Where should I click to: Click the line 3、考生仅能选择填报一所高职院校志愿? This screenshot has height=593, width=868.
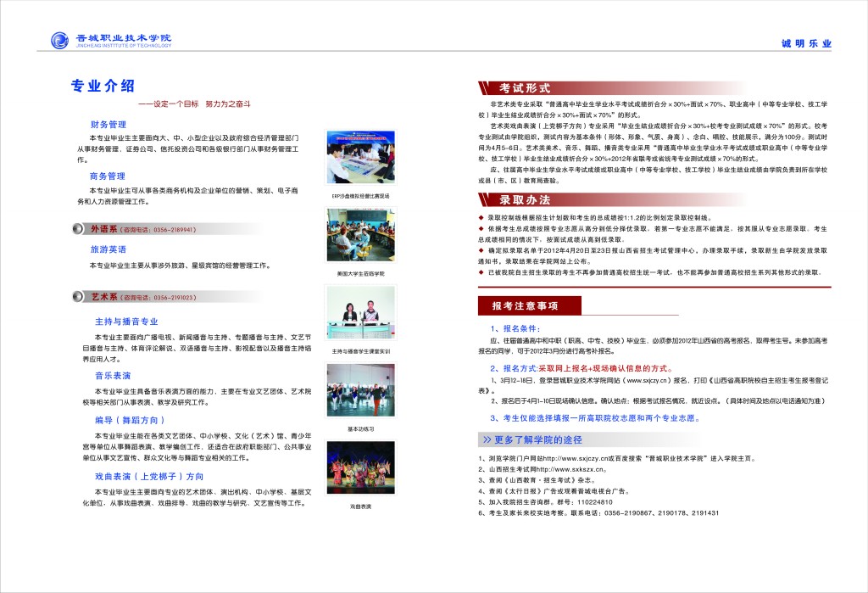click(595, 418)
